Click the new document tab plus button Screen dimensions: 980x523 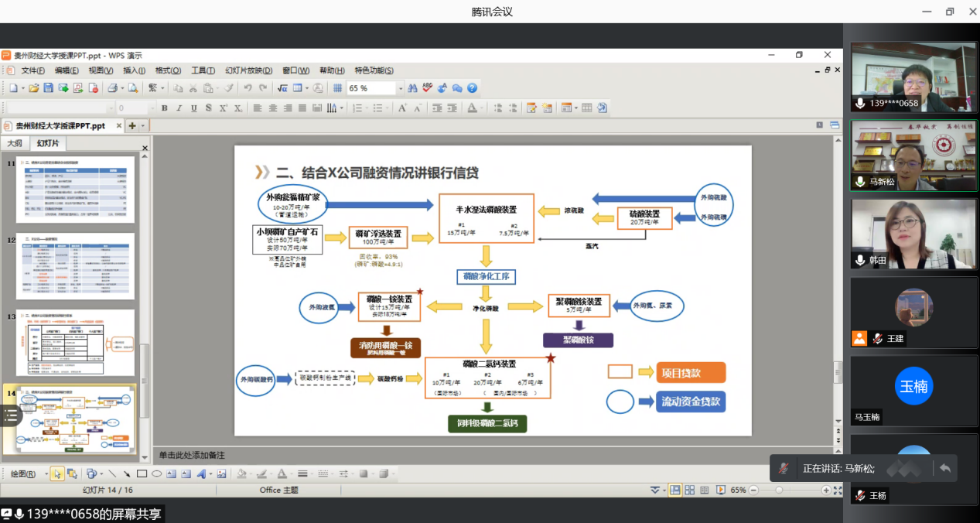point(132,125)
